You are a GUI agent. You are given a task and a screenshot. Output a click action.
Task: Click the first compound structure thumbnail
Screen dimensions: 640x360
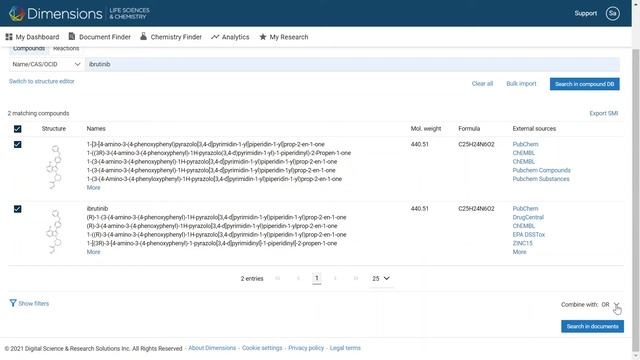pyautogui.click(x=54, y=167)
